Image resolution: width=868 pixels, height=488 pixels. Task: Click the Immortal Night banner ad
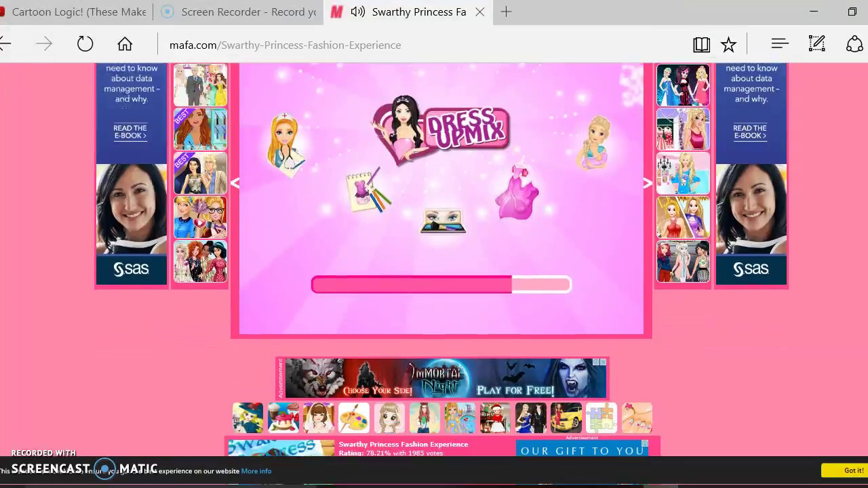point(445,378)
